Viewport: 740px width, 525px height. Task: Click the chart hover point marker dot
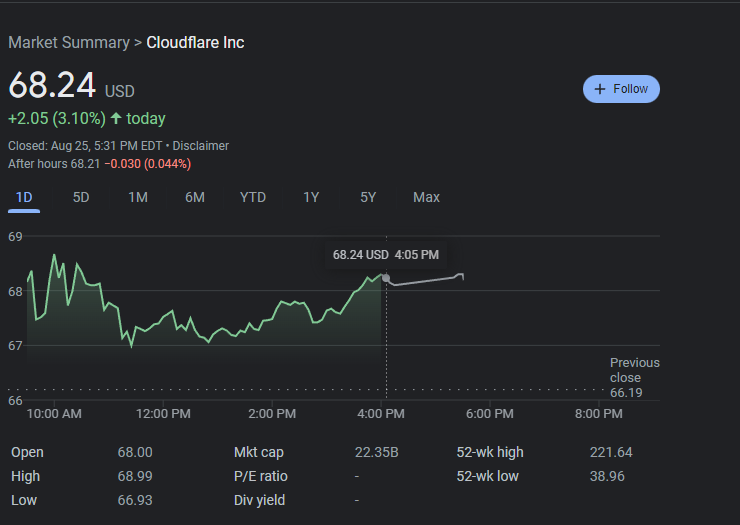pos(386,278)
